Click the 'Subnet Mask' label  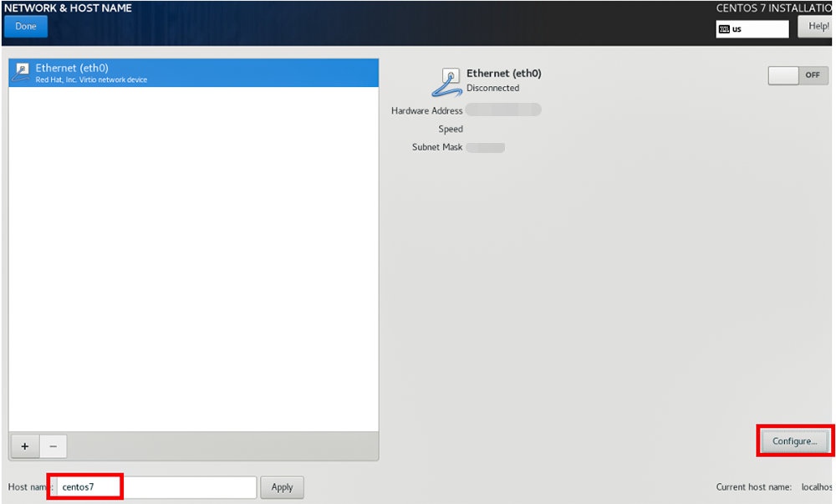coord(437,147)
